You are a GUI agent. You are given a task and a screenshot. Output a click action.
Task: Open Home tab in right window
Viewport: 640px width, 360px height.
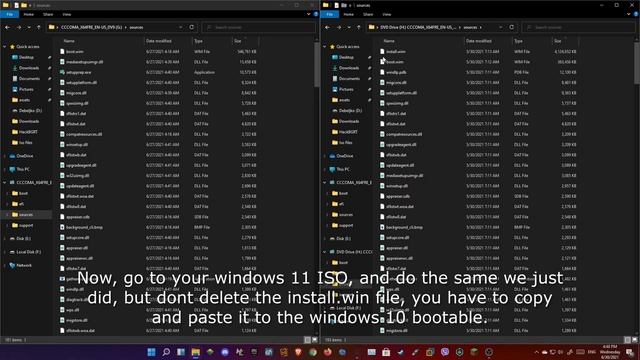click(349, 14)
